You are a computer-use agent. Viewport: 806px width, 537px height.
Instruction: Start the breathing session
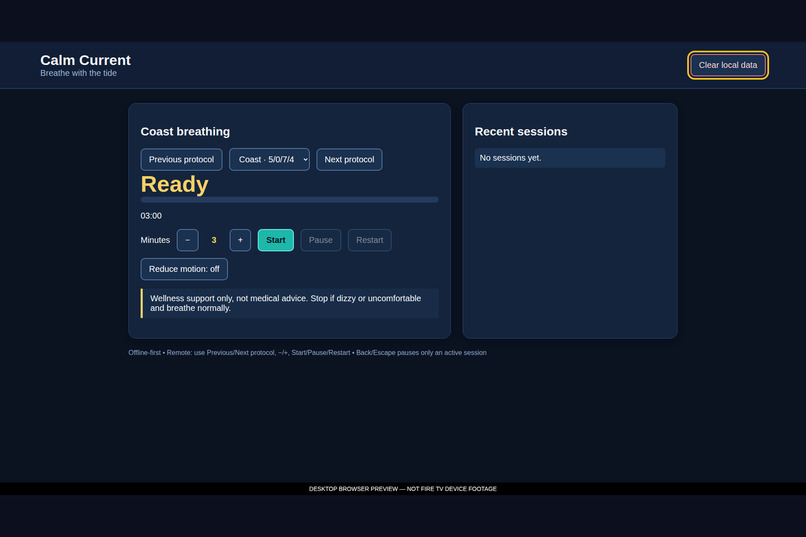[x=276, y=240]
